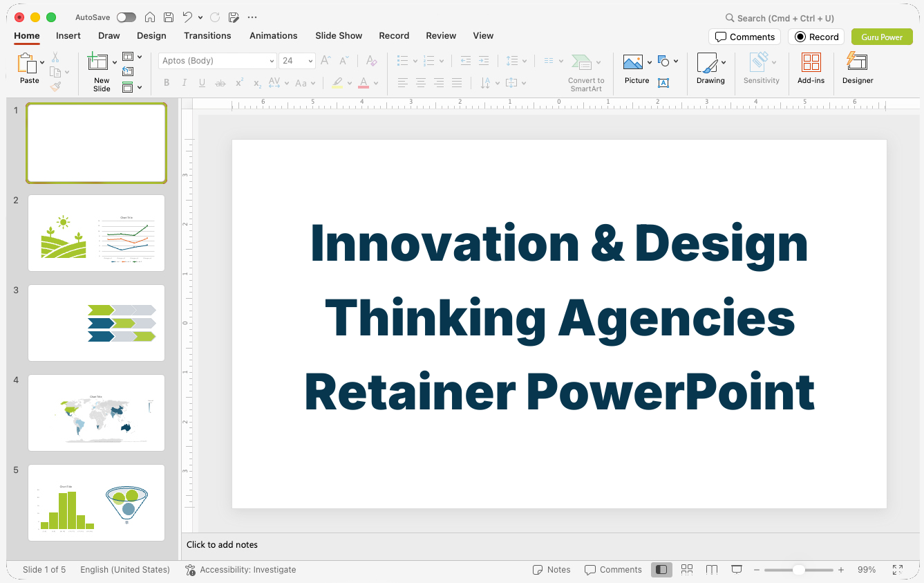Open the Designer pane
Screen dimensions: 924x583
coord(858,68)
